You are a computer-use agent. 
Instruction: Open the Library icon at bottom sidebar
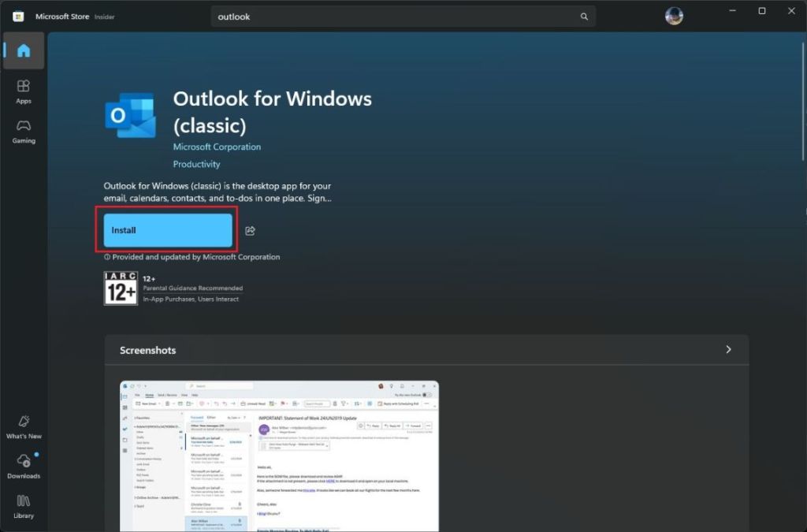[x=23, y=507]
